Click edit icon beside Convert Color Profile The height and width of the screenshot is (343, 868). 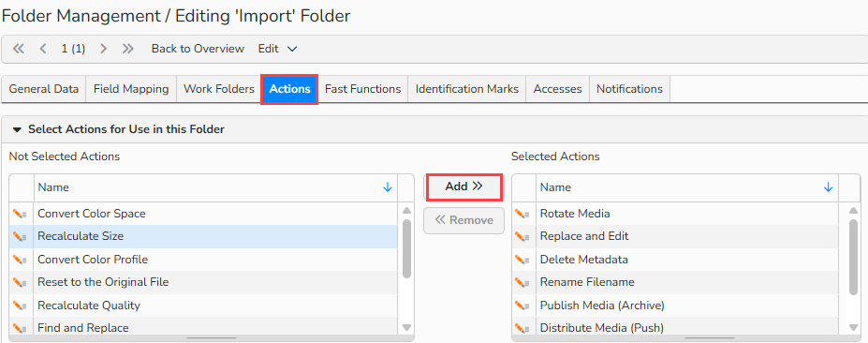[x=20, y=260]
